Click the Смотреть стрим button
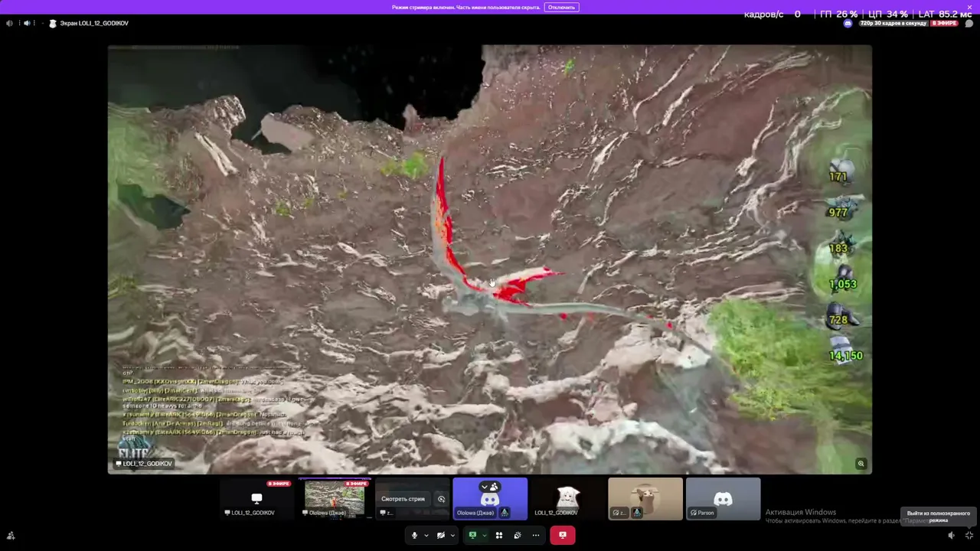 click(403, 499)
